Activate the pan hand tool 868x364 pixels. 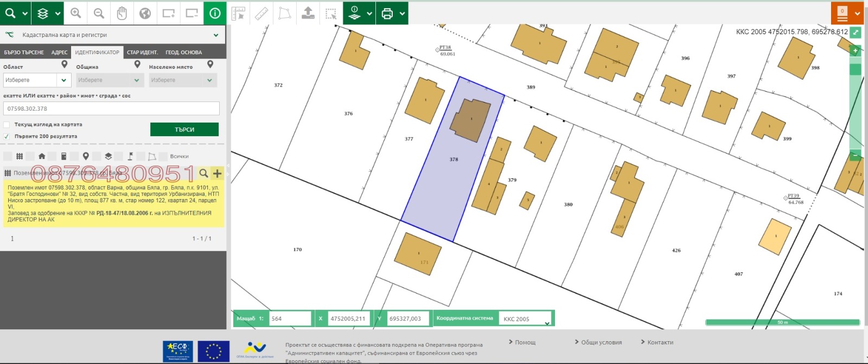(x=122, y=13)
